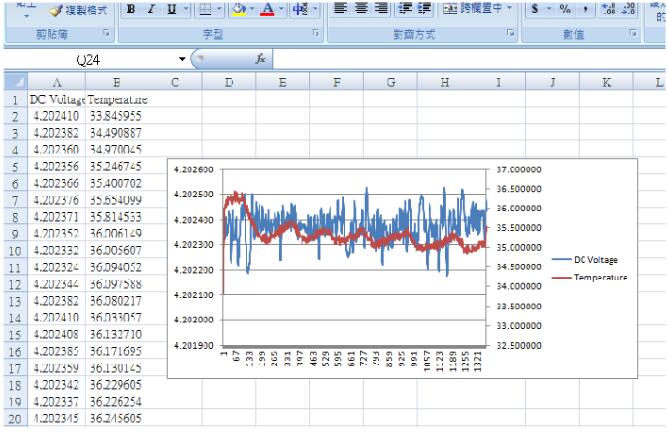Click the phonetic guide (中) icon
The image size is (668, 438).
pos(301,9)
